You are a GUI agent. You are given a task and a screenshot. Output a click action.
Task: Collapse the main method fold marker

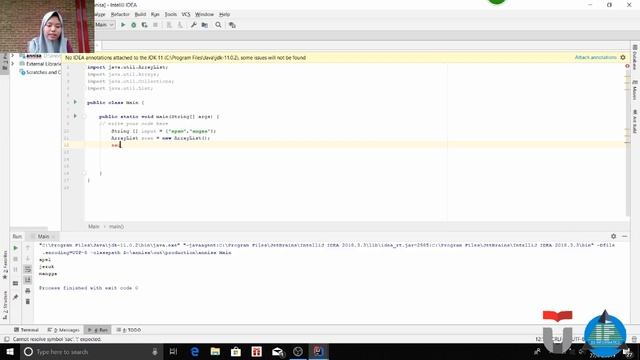(84, 116)
